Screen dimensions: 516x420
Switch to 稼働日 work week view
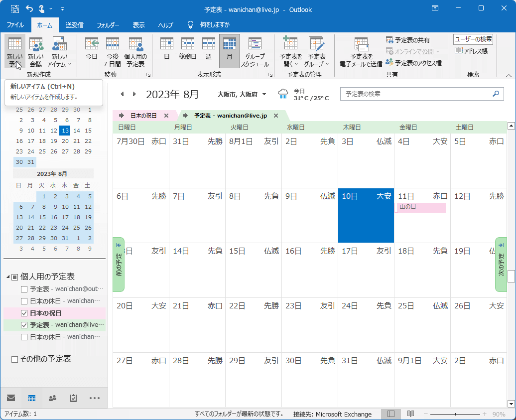(188, 48)
